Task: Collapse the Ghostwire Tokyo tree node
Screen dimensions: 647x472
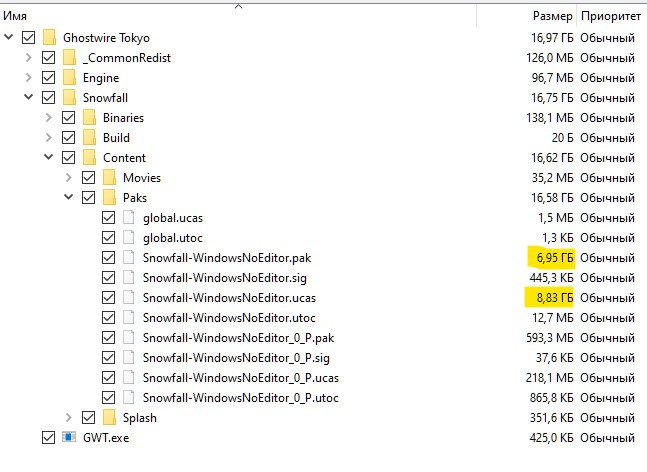Action: 9,37
